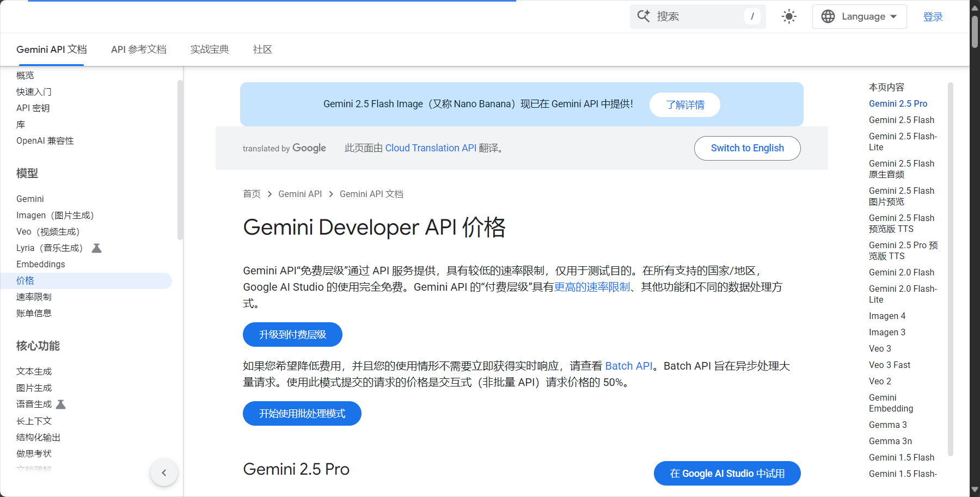Focus the 搜索 search field

coord(698,16)
